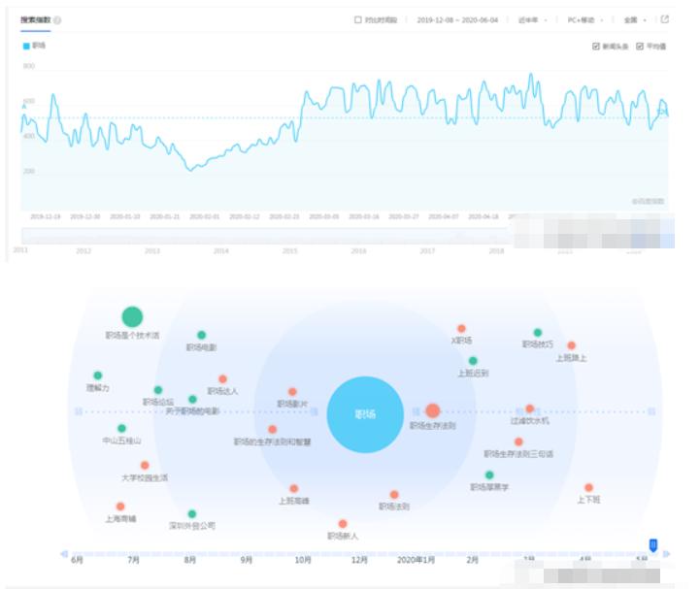
Task: Click the 2019-12-19 x-axis date label
Action: (45, 216)
